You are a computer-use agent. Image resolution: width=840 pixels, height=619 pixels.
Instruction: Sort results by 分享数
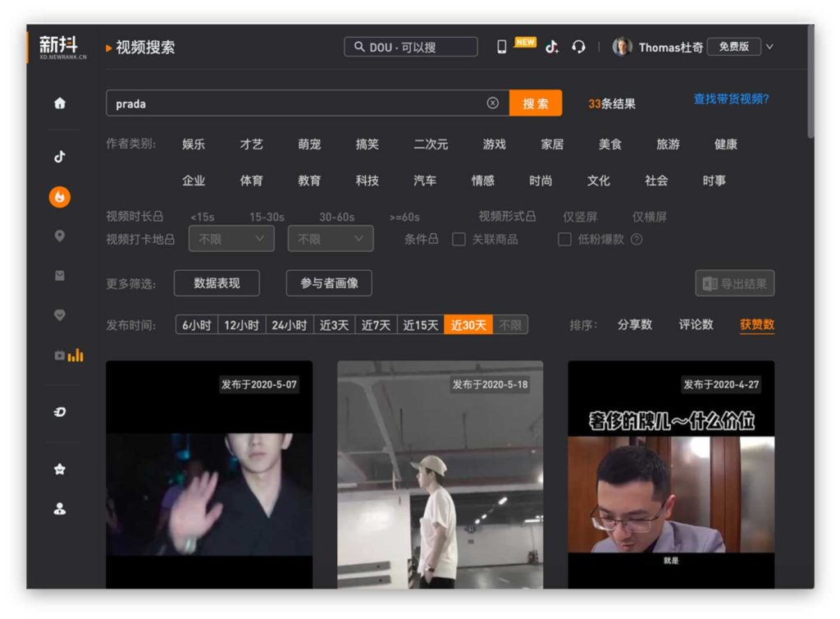tap(635, 325)
